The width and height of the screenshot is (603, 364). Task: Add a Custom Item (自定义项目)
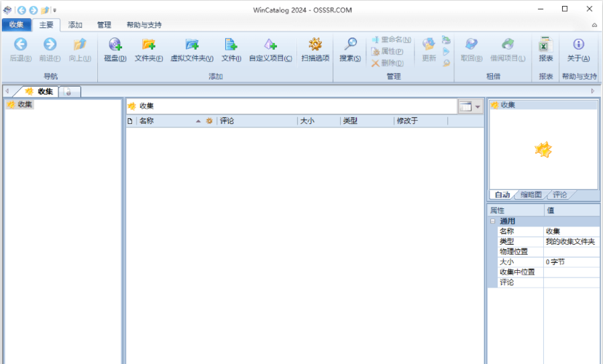pyautogui.click(x=270, y=45)
